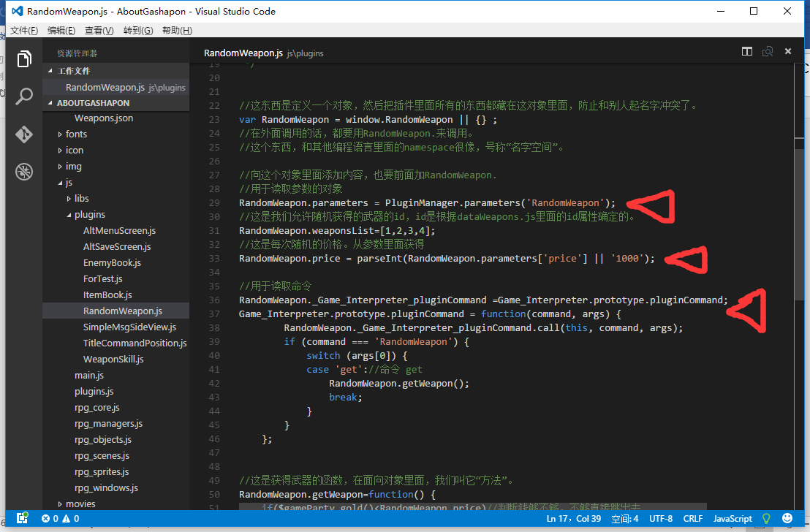Split the editor with the split icon
This screenshot has width=810, height=532.
point(747,52)
